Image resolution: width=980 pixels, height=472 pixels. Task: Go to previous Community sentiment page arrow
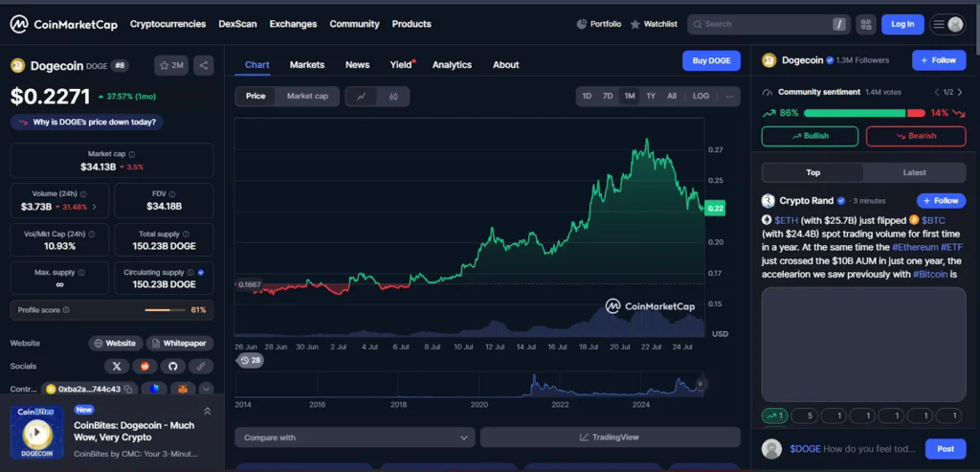[936, 93]
